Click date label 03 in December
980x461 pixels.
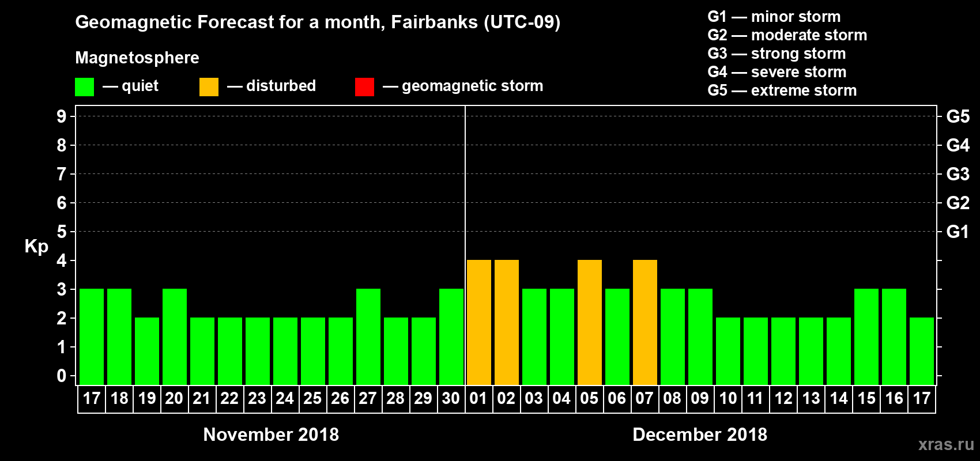coord(534,398)
